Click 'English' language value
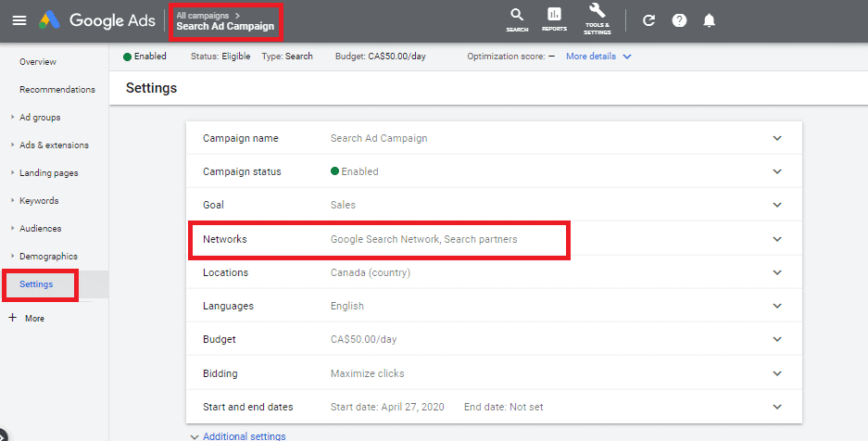The image size is (868, 441). pos(347,306)
